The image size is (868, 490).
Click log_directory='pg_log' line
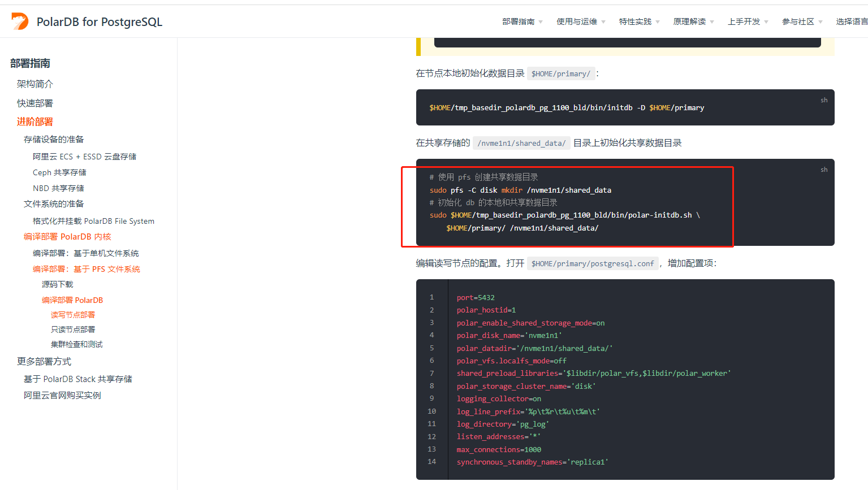503,424
